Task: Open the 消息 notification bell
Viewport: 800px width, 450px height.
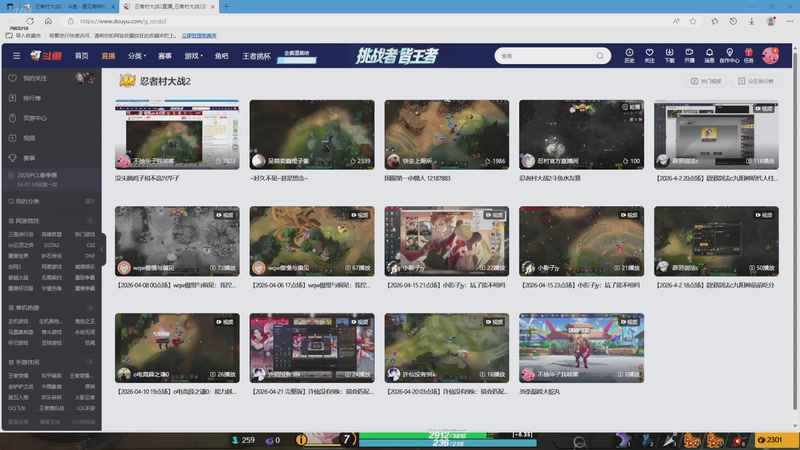Action: [x=709, y=56]
